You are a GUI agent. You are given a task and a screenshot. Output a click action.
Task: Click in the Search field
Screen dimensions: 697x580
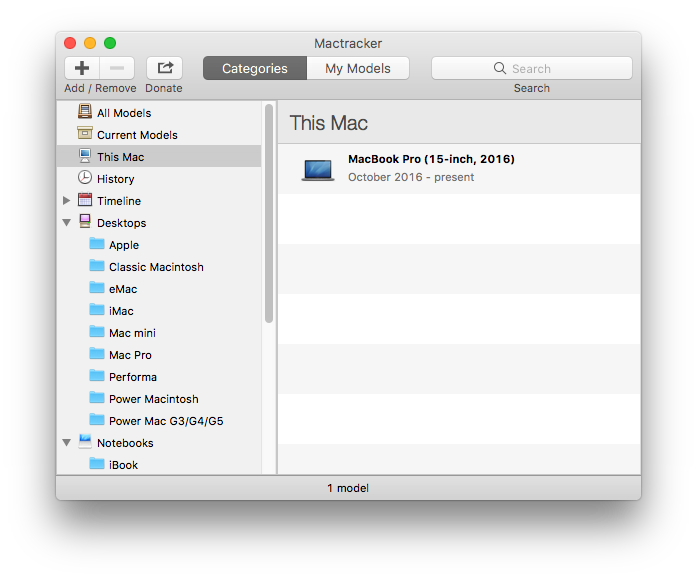pos(531,68)
